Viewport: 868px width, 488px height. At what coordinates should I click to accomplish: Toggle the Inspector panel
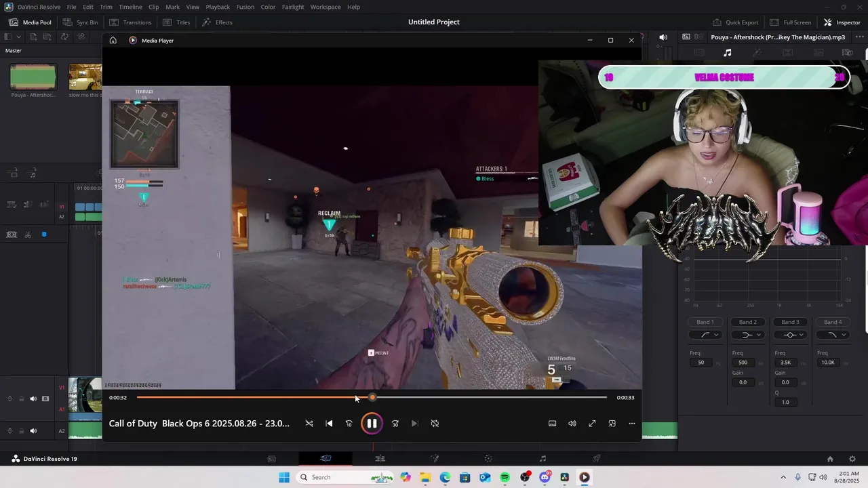pos(842,22)
